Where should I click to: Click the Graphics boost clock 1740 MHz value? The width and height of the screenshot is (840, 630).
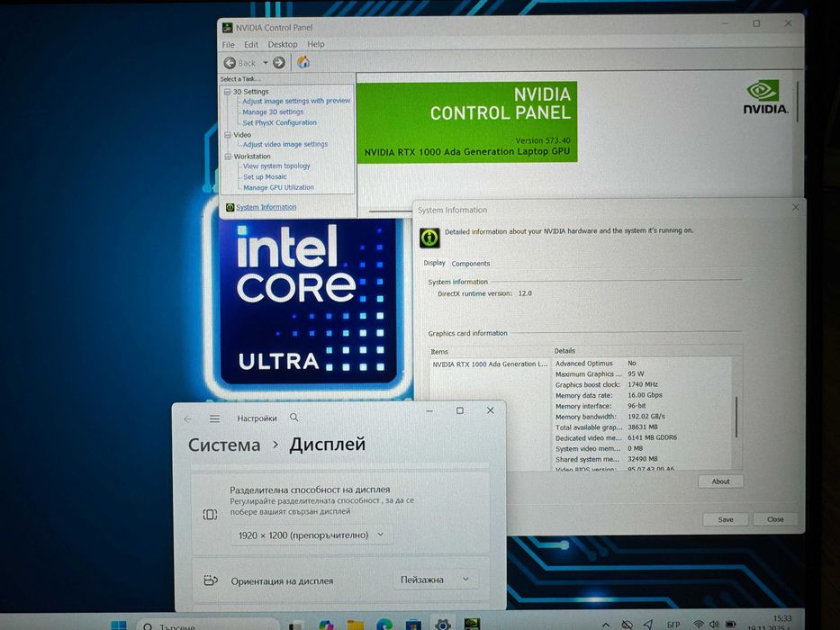[643, 384]
